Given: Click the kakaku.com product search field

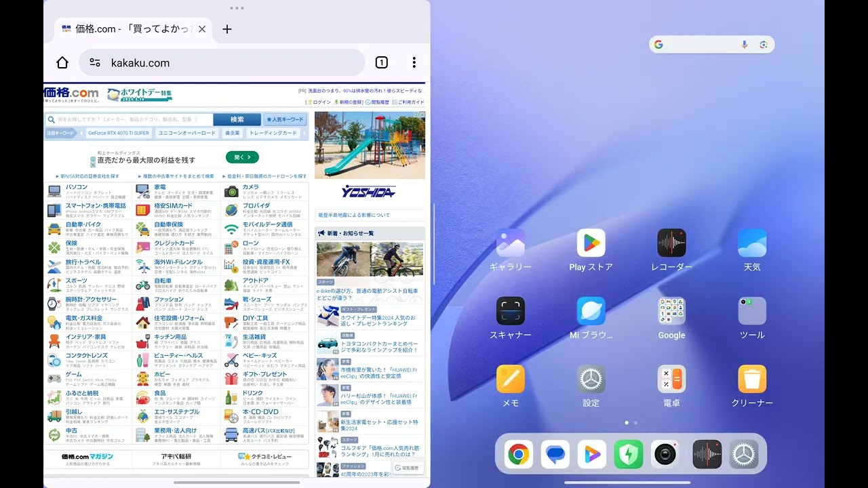Looking at the screenshot, I should click(x=129, y=119).
